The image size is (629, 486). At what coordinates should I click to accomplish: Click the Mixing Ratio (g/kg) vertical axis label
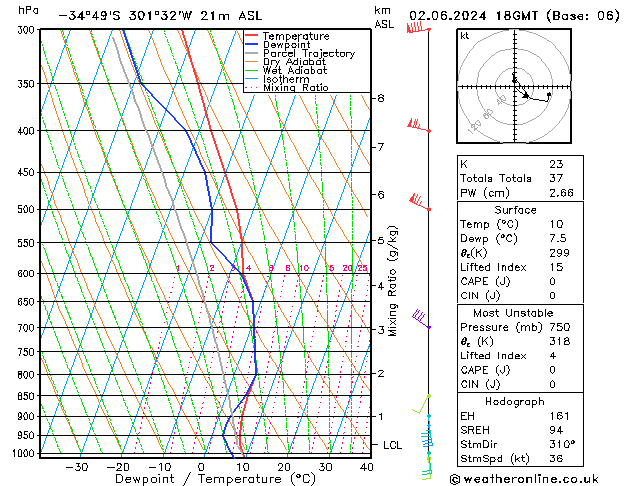[x=392, y=281]
